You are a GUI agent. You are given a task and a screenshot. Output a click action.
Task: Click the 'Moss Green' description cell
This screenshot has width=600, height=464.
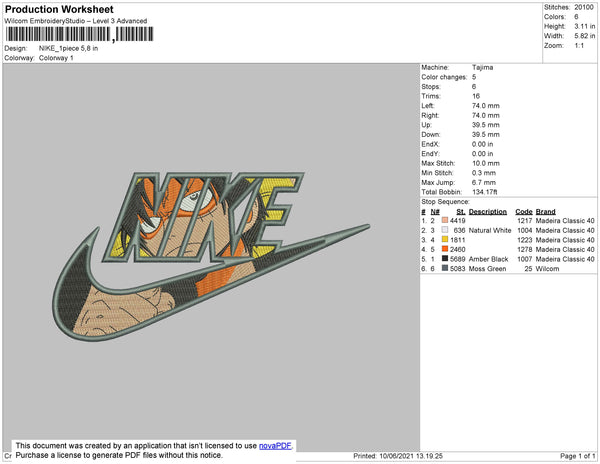[488, 269]
